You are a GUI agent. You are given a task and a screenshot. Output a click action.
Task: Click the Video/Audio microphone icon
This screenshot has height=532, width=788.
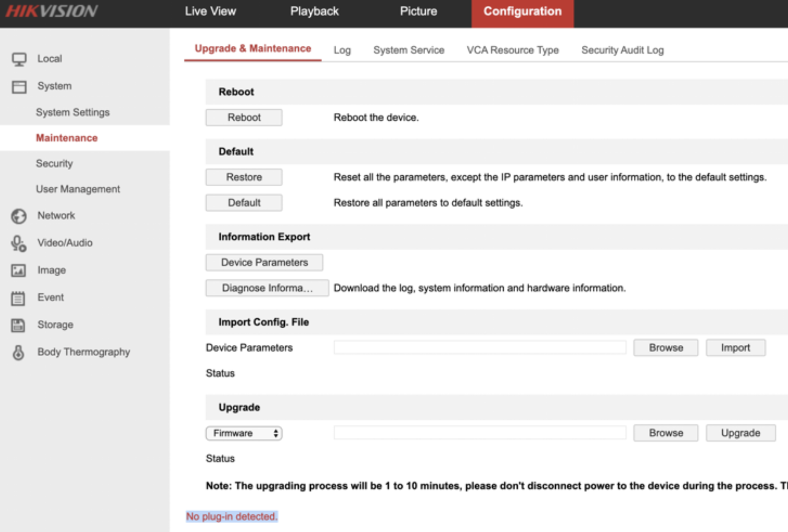point(19,244)
